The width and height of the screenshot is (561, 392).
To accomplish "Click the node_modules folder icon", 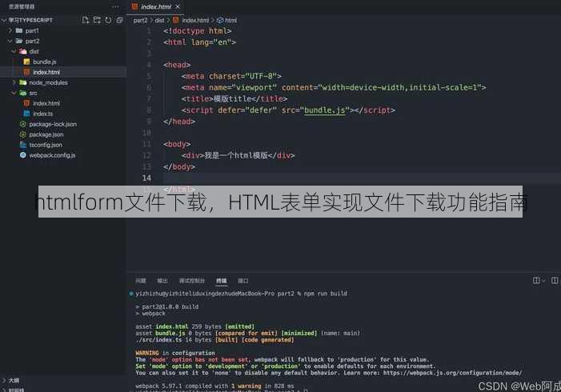I will point(23,82).
